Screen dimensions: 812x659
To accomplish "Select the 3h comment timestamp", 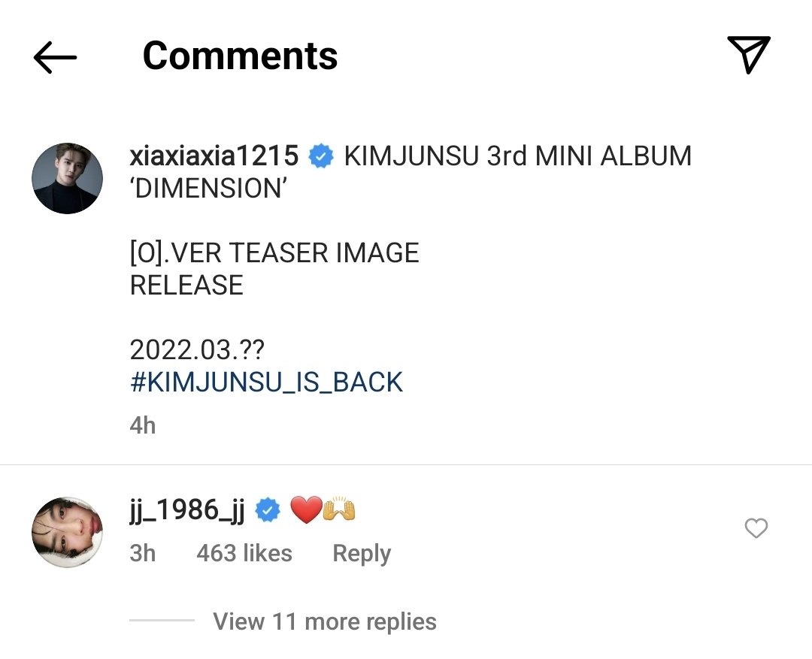I will coord(142,553).
